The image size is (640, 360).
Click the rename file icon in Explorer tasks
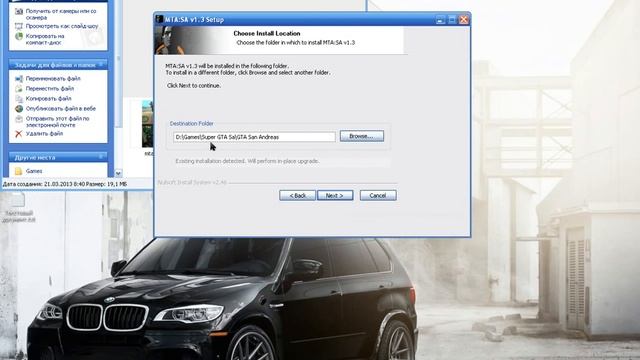(19, 78)
